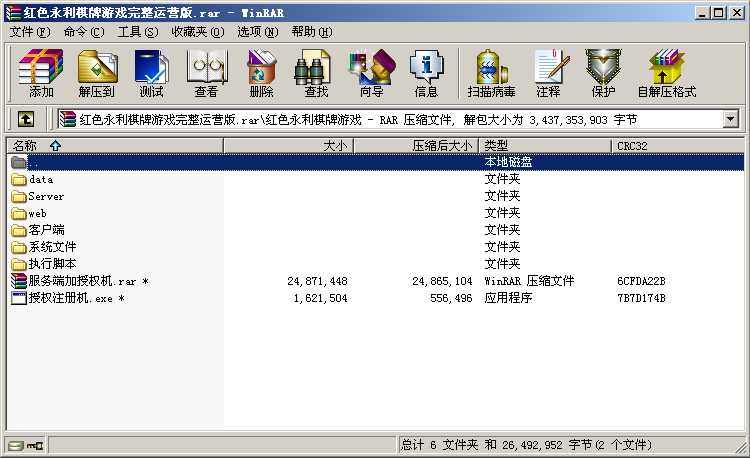The image size is (750, 458).
Task: Open the 工具(S) menu
Action: tap(138, 32)
